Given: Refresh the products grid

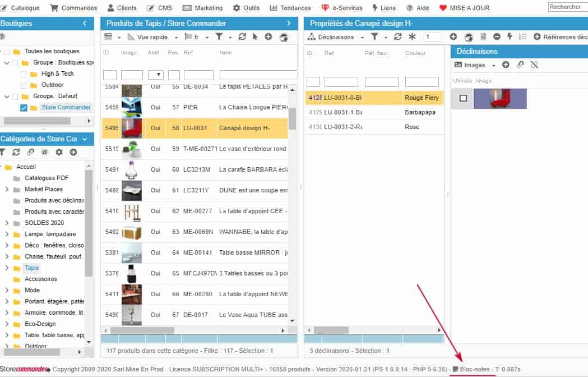Looking at the screenshot, I should (242, 37).
